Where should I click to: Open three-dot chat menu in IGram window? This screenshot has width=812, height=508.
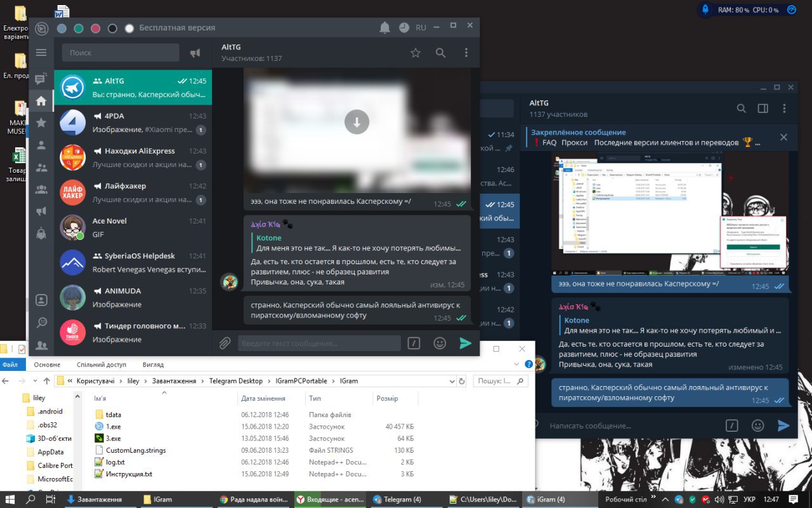(466, 53)
